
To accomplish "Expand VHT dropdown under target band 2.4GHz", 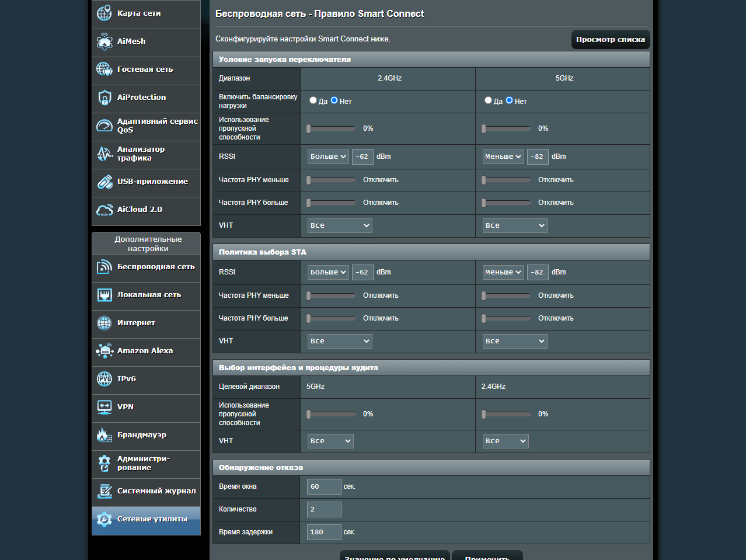I will point(506,441).
